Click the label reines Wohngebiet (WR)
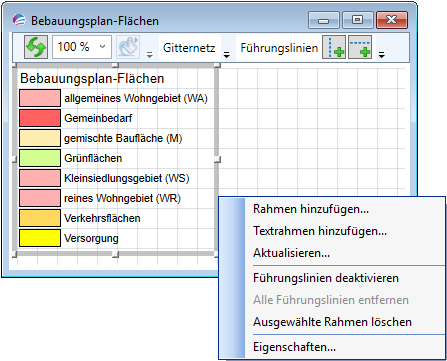The width and height of the screenshot is (447, 361). coord(122,198)
